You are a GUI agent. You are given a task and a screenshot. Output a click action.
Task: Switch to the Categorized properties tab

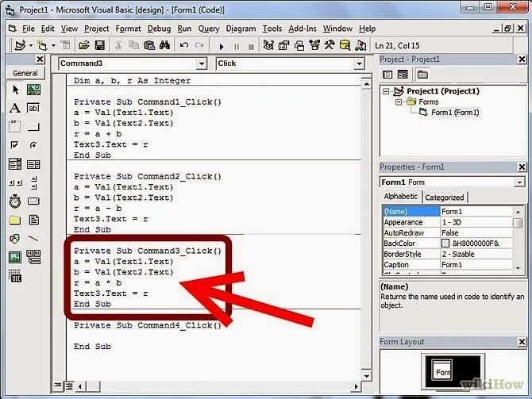(x=445, y=198)
